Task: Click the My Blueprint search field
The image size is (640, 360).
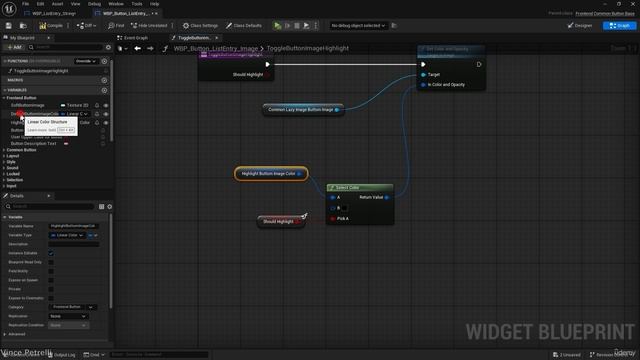Action: coord(65,47)
